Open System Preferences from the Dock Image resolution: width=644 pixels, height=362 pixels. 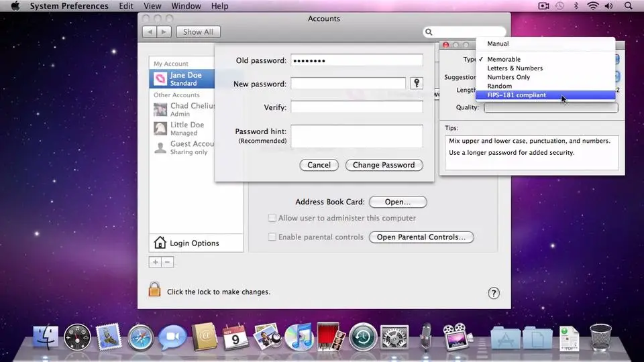pos(394,337)
